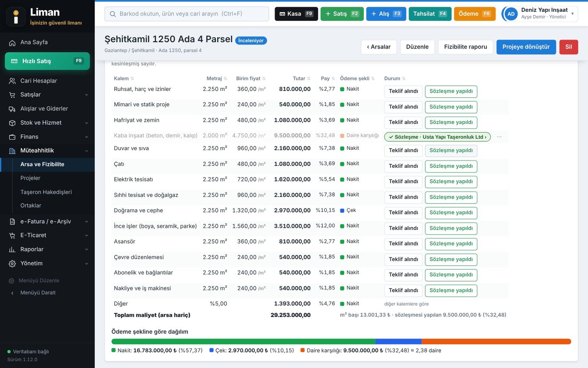Click the Müteahhitlik building icon
Screen dimensions: 588x368
click(12, 151)
